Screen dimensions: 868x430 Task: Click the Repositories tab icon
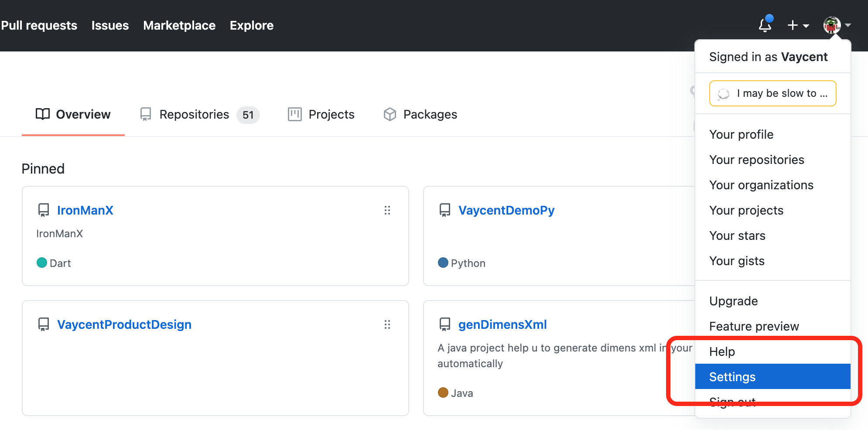tap(146, 114)
